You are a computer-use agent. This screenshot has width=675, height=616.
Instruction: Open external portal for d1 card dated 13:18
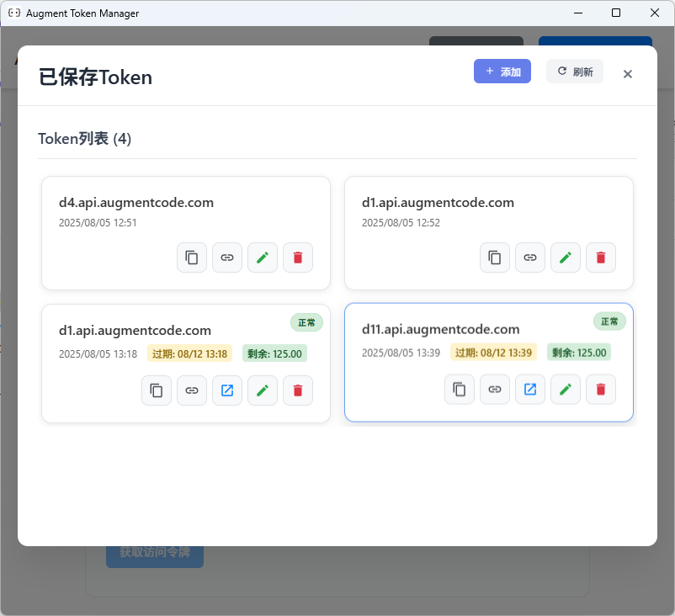tap(227, 390)
